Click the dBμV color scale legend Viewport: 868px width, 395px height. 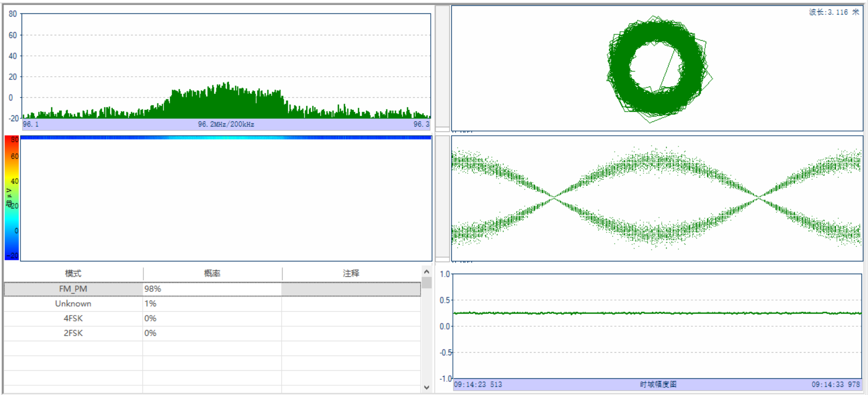pos(12,198)
